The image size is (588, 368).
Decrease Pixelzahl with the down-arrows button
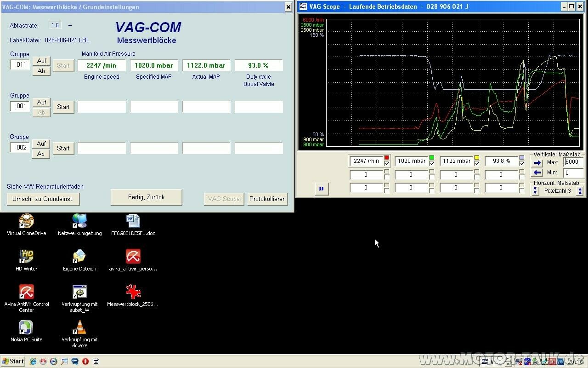[x=535, y=190]
